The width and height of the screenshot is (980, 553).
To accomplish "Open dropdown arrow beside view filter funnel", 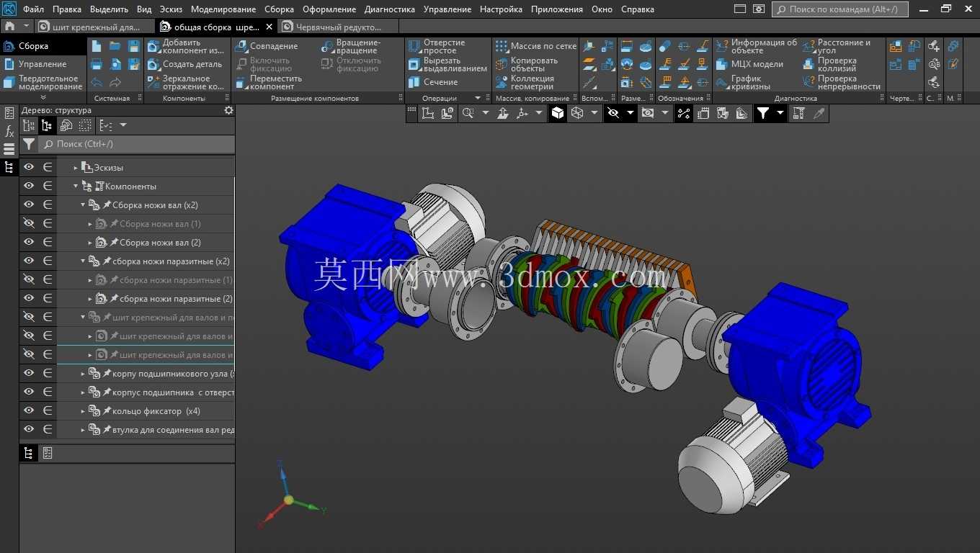I will point(780,113).
